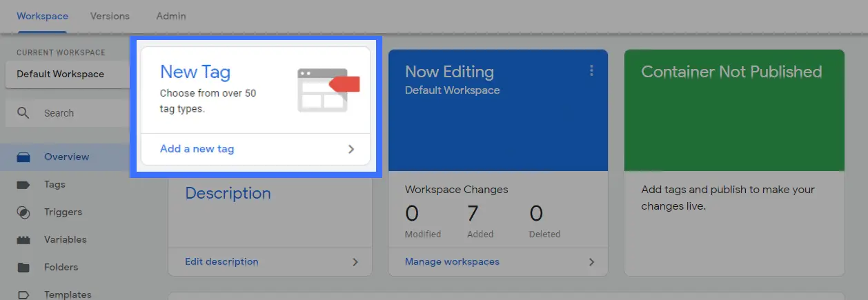The height and width of the screenshot is (300, 868).
Task: Click the Variables brick icon in sidebar
Action: [23, 240]
